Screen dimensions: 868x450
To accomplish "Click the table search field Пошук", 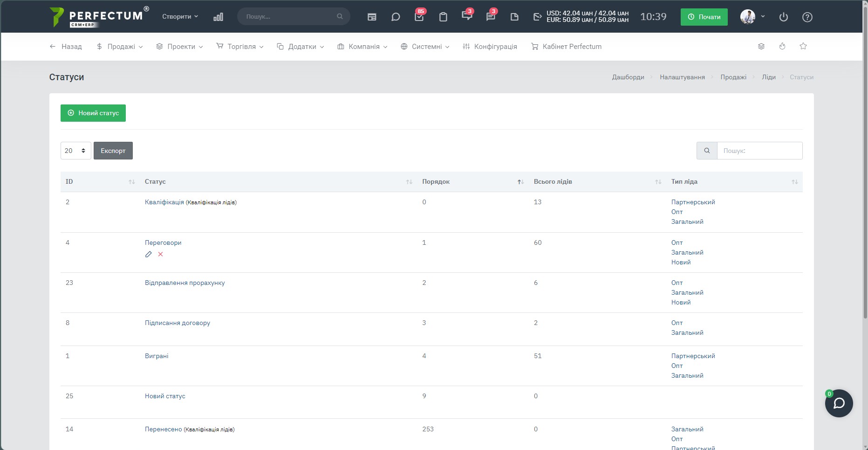I will [759, 151].
